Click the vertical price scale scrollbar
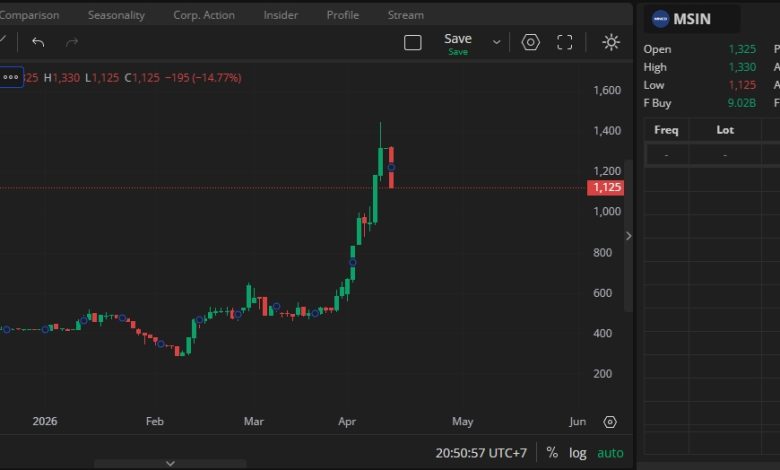Image resolution: width=780 pixels, height=470 pixels. click(x=628, y=236)
